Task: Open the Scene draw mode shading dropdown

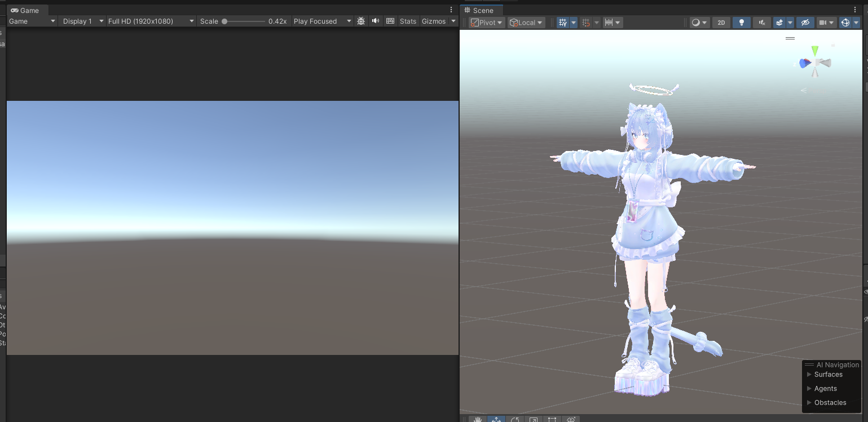Action: [x=699, y=23]
